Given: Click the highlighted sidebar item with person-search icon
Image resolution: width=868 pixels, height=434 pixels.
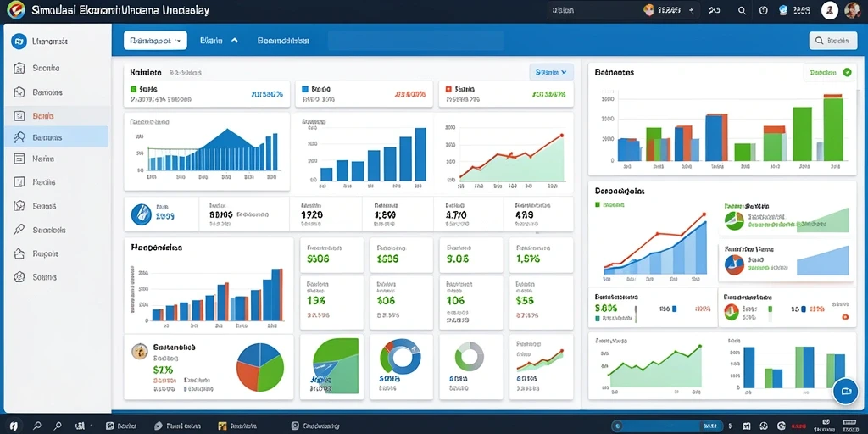Looking at the screenshot, I should (x=56, y=137).
